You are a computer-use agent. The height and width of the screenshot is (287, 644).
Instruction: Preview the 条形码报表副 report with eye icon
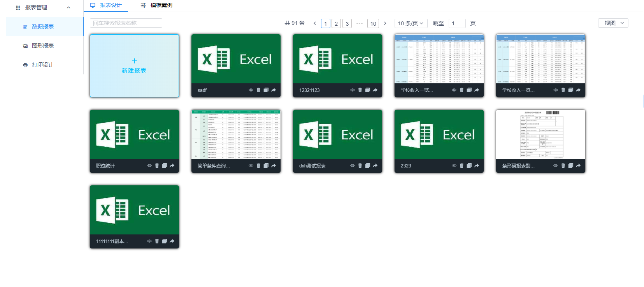[x=556, y=166]
